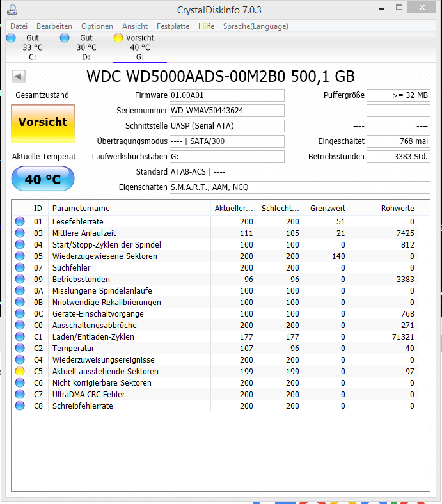Close the CrystalDiskInfo window
This screenshot has width=442, height=504.
[422, 8]
